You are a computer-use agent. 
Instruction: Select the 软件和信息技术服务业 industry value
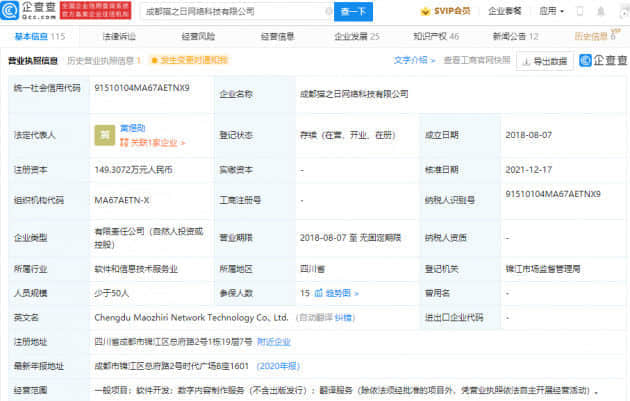click(x=136, y=269)
